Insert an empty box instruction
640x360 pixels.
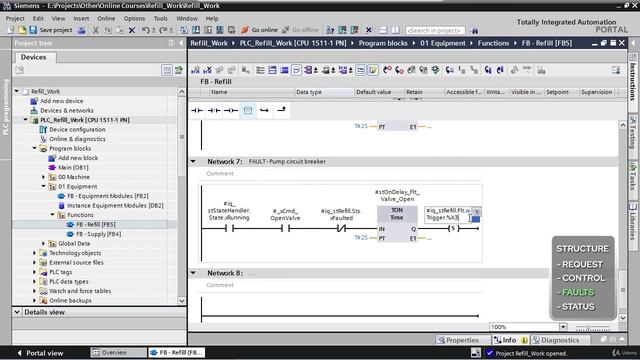click(248, 110)
